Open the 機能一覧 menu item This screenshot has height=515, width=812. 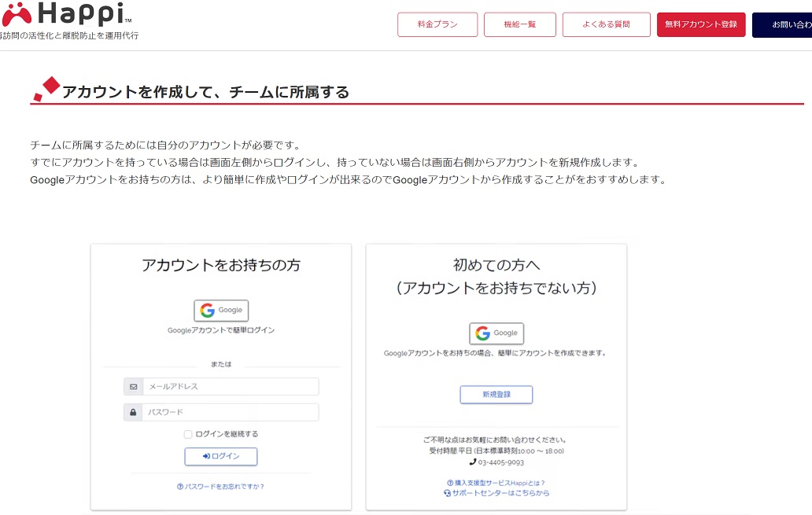520,24
